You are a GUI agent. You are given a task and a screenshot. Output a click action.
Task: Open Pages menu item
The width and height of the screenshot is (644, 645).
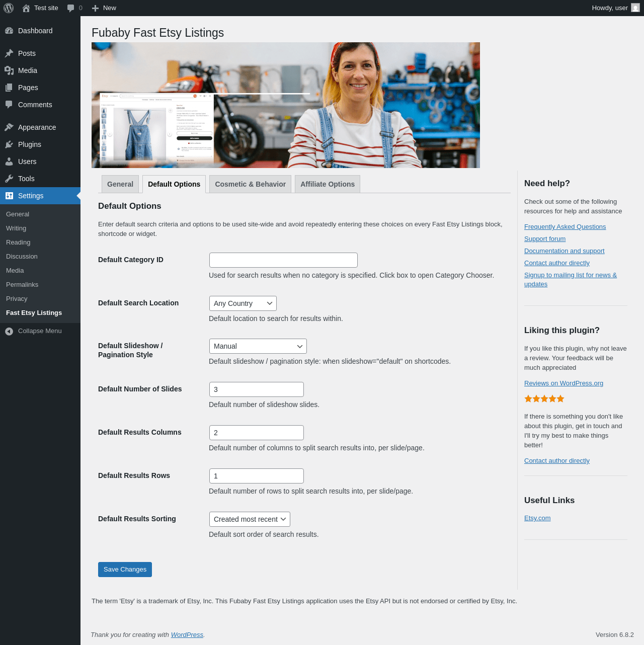[40, 88]
